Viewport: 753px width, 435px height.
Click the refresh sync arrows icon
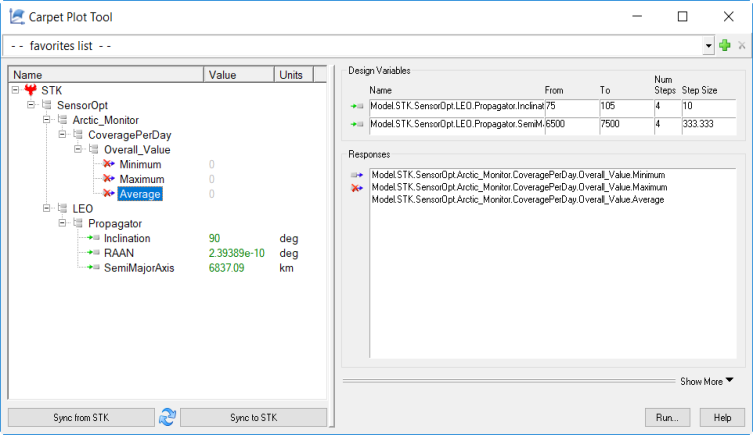(167, 417)
